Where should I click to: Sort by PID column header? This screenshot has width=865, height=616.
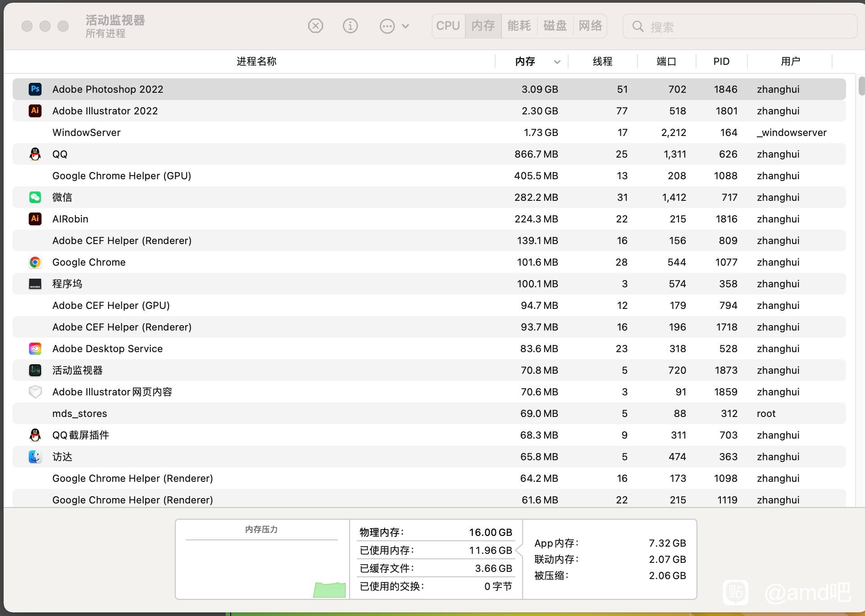pyautogui.click(x=721, y=61)
